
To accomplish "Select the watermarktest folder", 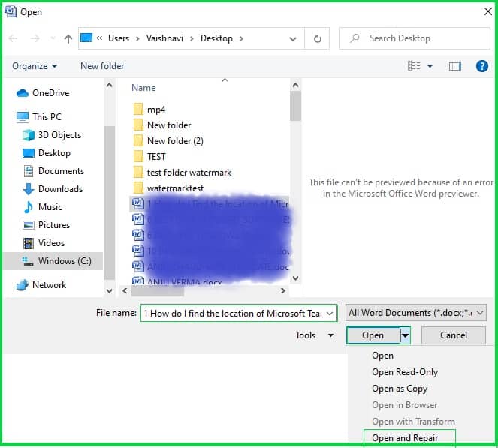I will (175, 188).
